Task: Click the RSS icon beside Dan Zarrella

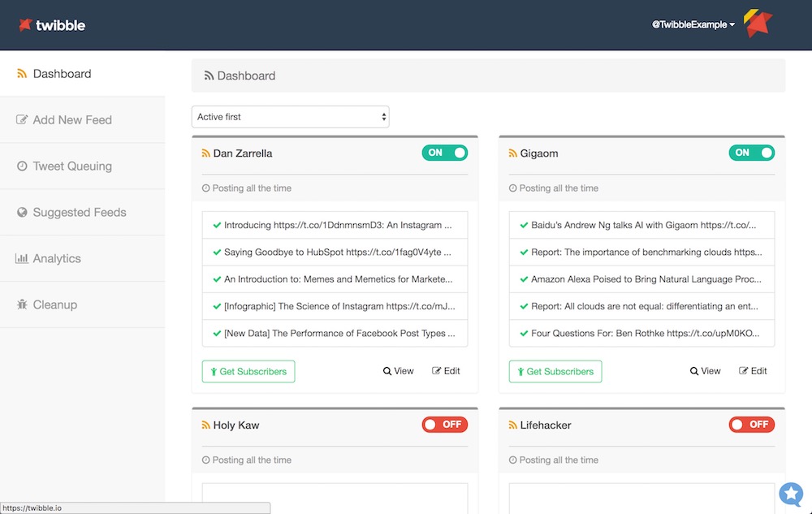Action: click(x=205, y=153)
